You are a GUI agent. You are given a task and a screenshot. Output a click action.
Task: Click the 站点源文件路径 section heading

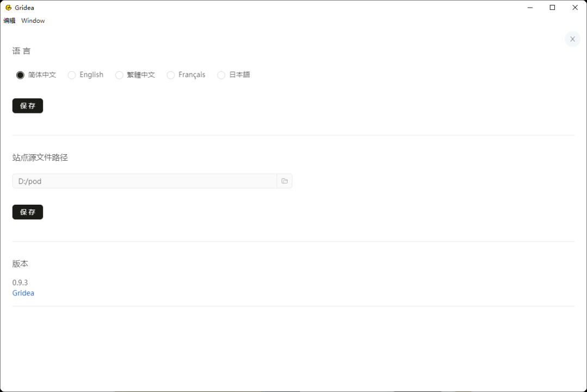pos(40,157)
